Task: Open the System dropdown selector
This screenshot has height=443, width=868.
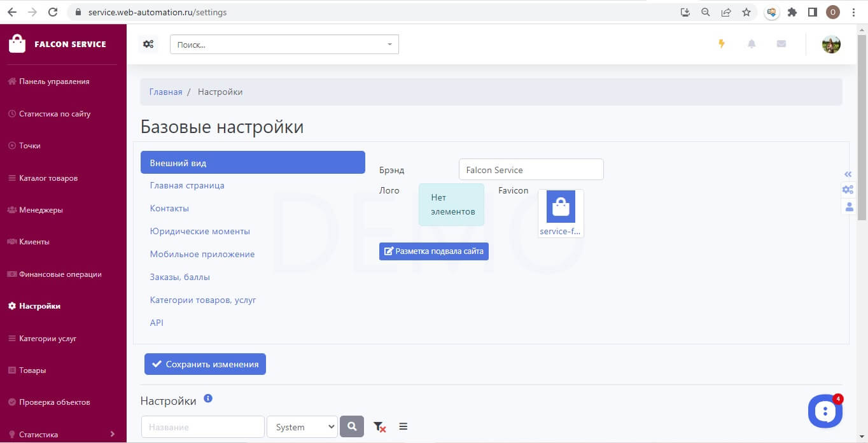Action: point(302,427)
